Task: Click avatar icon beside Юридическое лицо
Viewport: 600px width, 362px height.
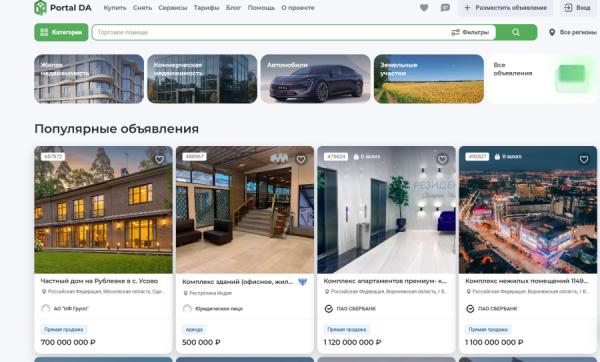Action: pyautogui.click(x=187, y=308)
